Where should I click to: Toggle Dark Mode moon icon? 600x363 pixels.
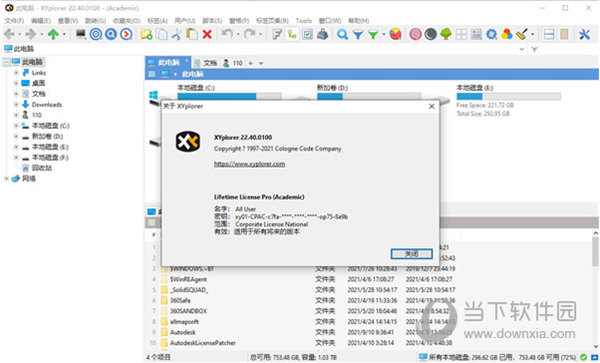tap(430, 34)
